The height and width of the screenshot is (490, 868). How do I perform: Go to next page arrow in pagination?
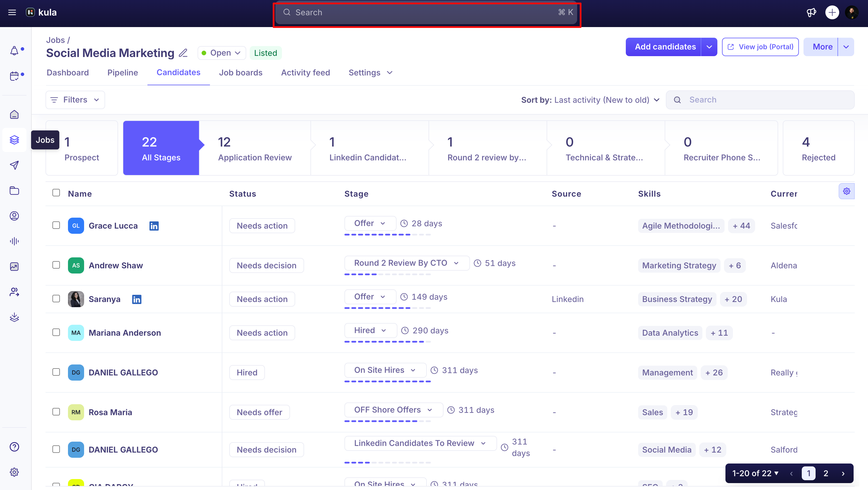(x=843, y=474)
